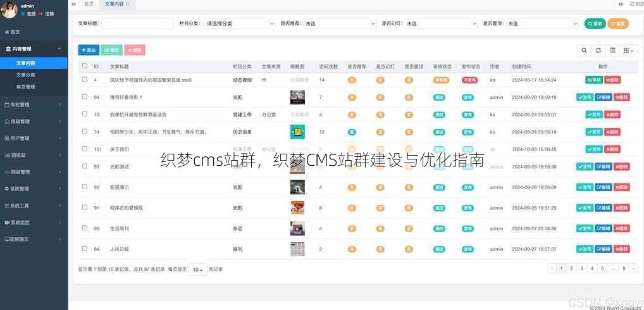
Task: Edit the 推荐好看电影 1 article
Action: tap(604, 97)
